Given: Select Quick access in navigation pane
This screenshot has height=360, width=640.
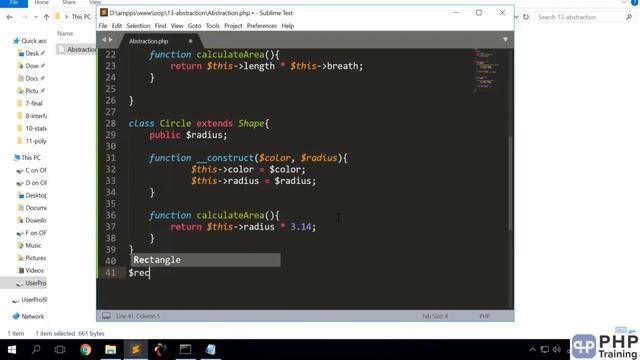Looking at the screenshot, I should coord(30,41).
